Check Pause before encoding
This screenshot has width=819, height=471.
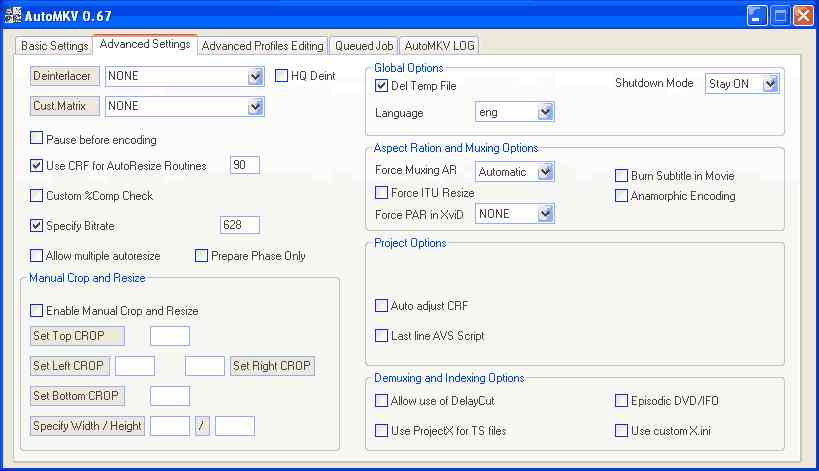tap(37, 138)
